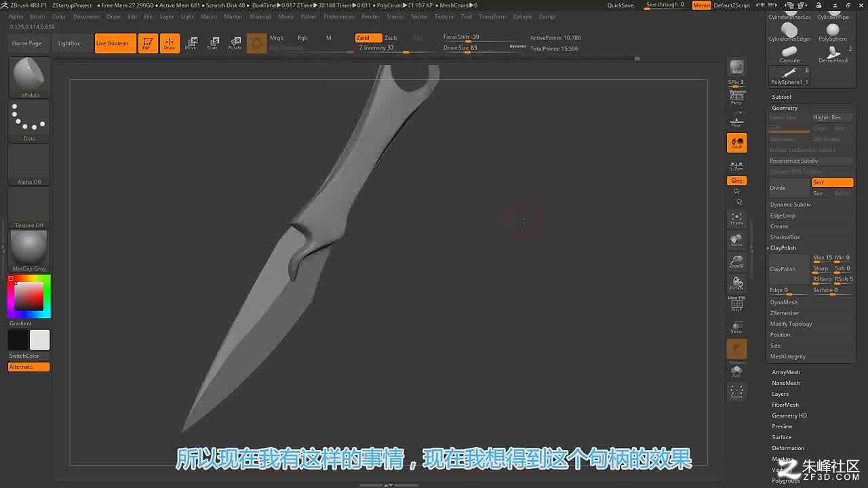Adjust the Z Intensity slider
This screenshot has height=488, width=868.
(396, 48)
